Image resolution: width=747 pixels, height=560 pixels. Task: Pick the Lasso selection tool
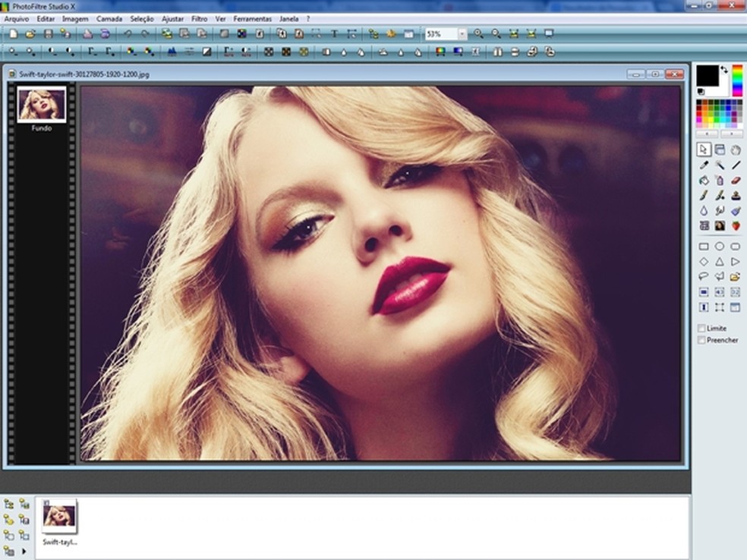[704, 276]
